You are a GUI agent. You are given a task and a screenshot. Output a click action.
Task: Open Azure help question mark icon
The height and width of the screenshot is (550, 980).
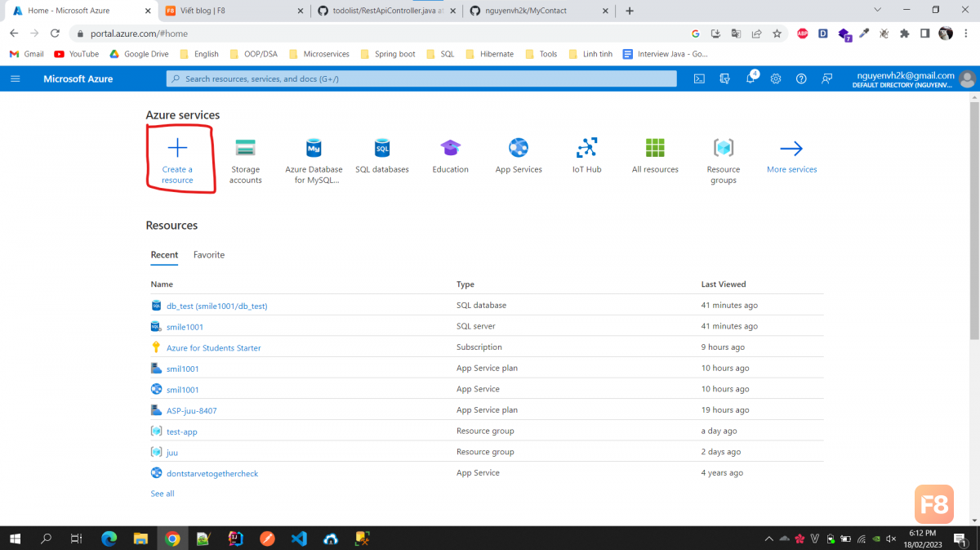tap(801, 78)
